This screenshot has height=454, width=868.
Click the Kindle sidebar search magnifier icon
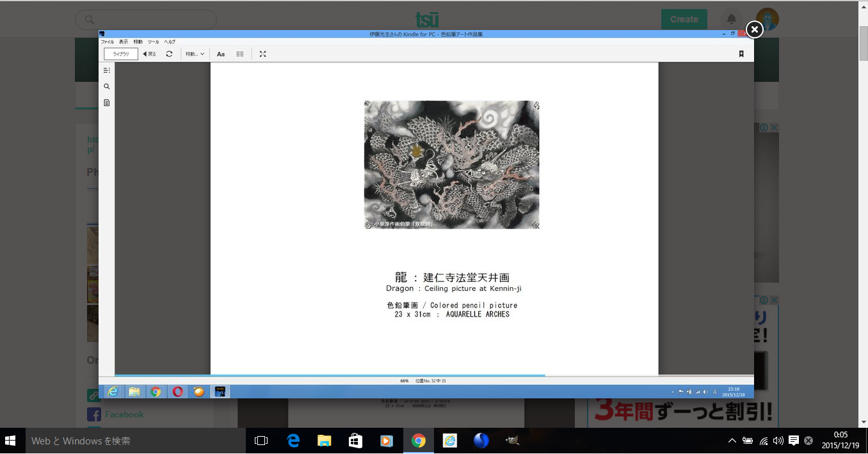click(107, 86)
